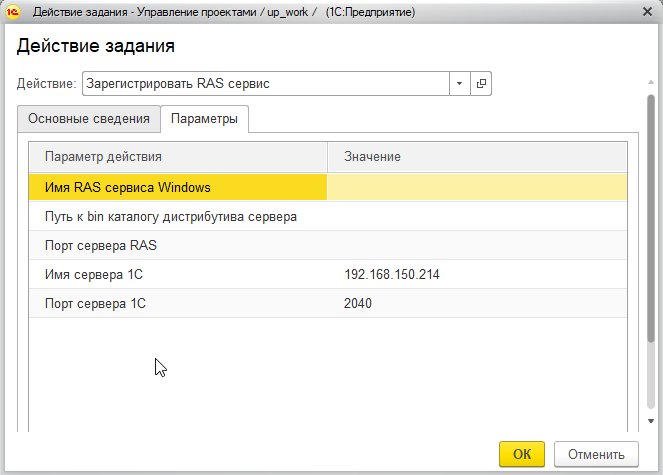Screen dimensions: 663x475
Task: Confirm with the ОК button
Action: point(522,454)
